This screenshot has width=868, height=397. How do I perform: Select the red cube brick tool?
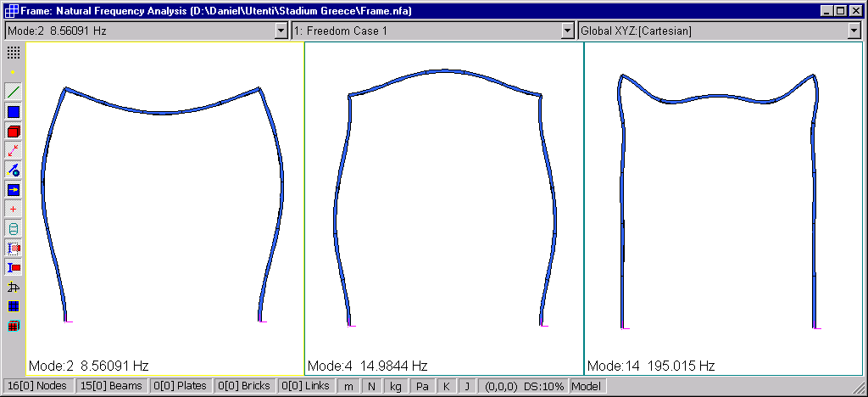(14, 131)
